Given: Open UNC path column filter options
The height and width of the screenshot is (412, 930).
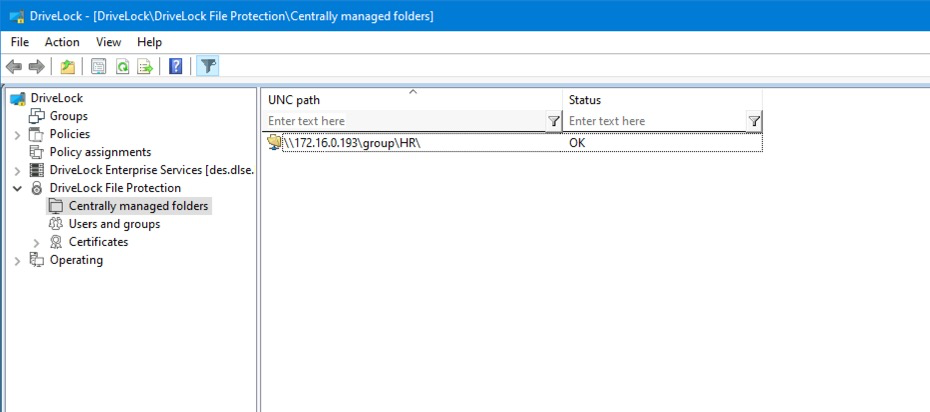Looking at the screenshot, I should [553, 121].
